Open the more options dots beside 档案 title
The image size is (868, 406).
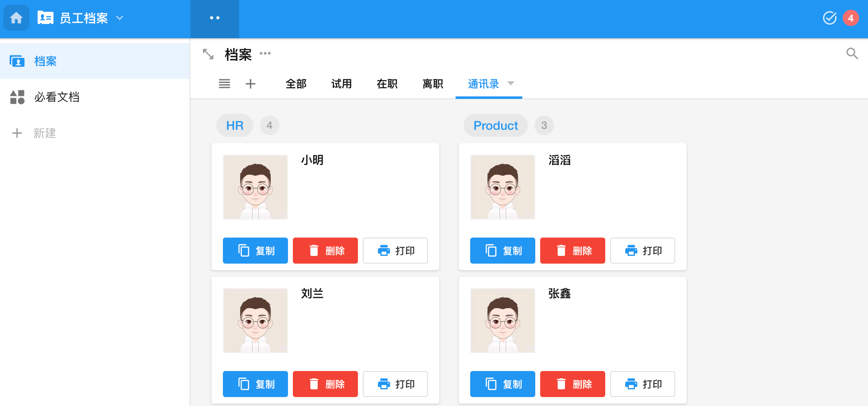point(265,53)
